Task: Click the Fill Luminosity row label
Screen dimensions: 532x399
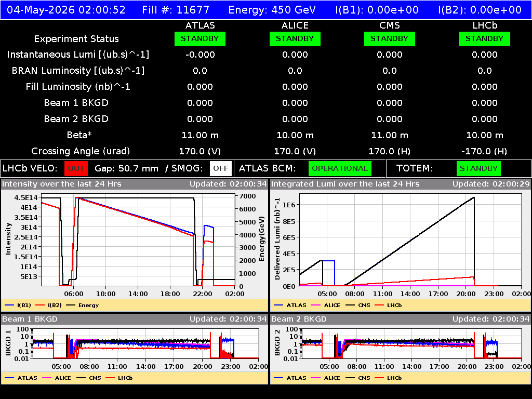Action: pos(78,87)
